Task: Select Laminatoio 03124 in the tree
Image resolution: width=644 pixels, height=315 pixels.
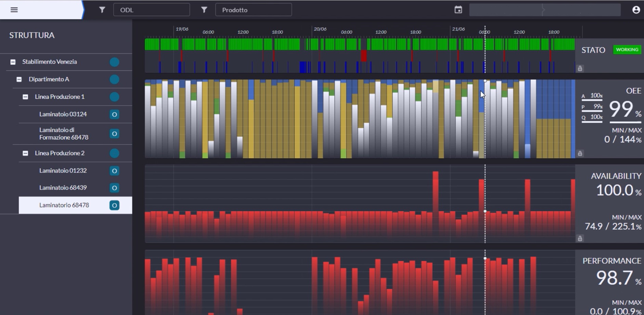Action: 63,114
